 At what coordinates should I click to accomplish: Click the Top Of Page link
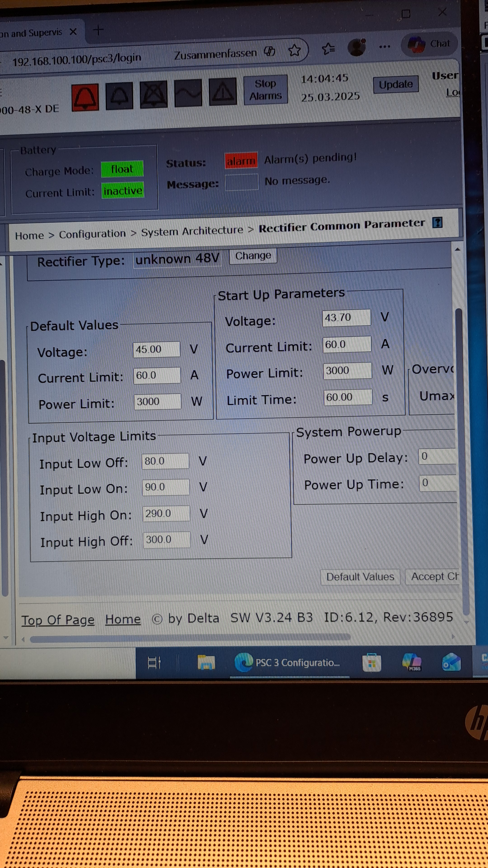coord(58,620)
